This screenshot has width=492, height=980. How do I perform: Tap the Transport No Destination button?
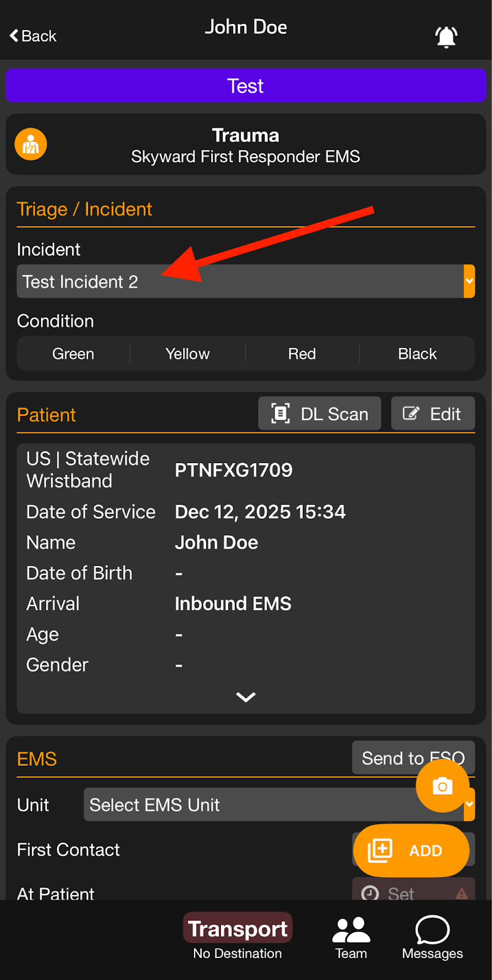click(237, 937)
